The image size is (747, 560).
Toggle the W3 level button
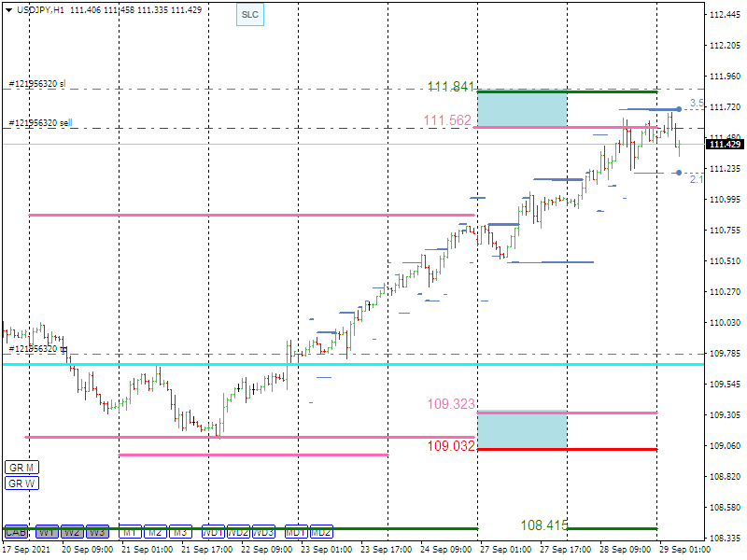coord(98,531)
